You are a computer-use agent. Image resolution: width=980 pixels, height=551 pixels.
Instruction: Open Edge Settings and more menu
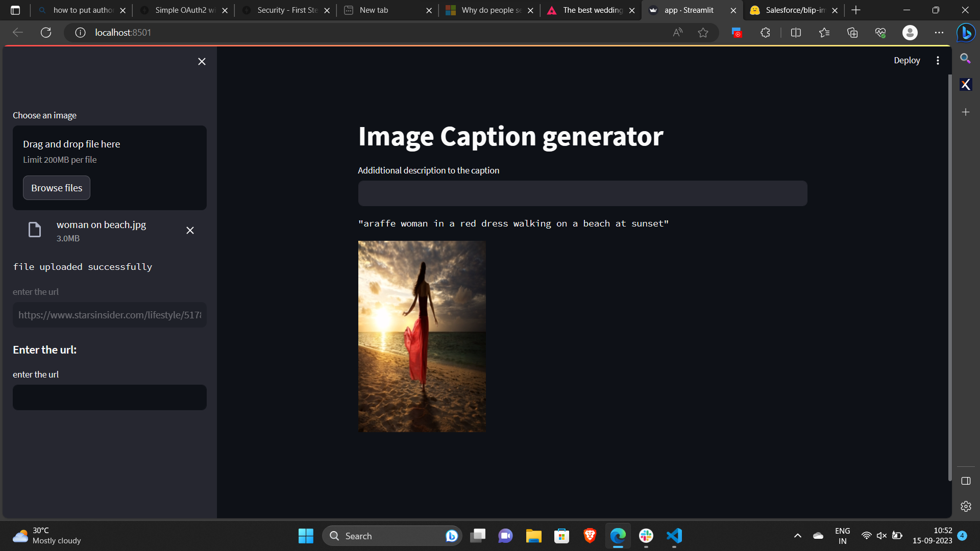(939, 33)
